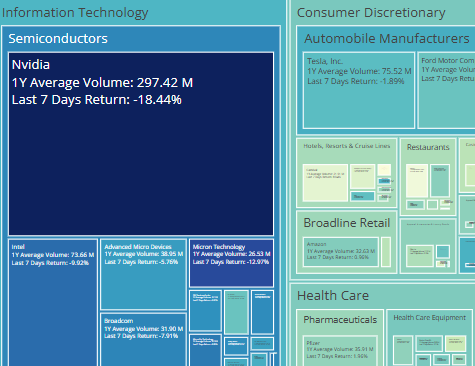Select largest tile in Hotels, Resorts & Cruise Lines

click(325, 182)
